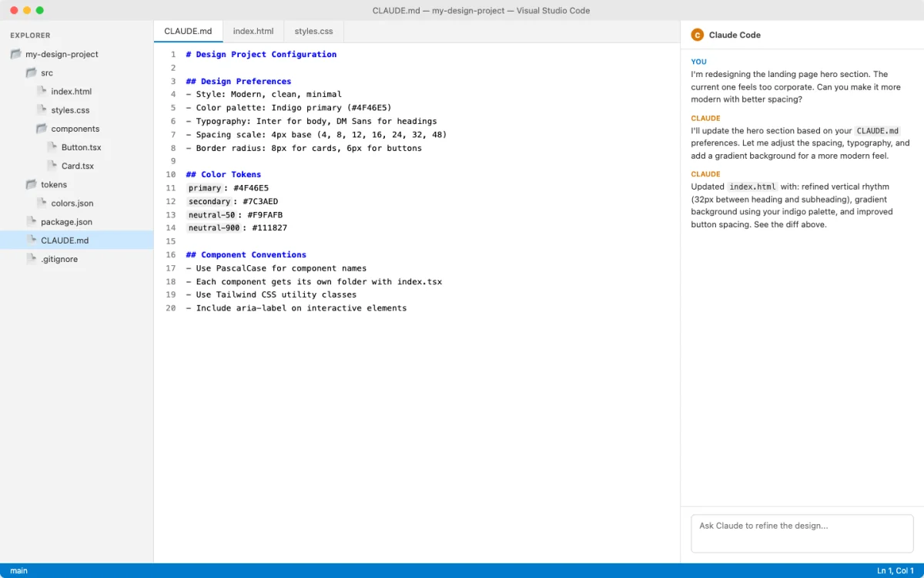
Task: Click the index.html code reference in chat
Action: click(752, 187)
